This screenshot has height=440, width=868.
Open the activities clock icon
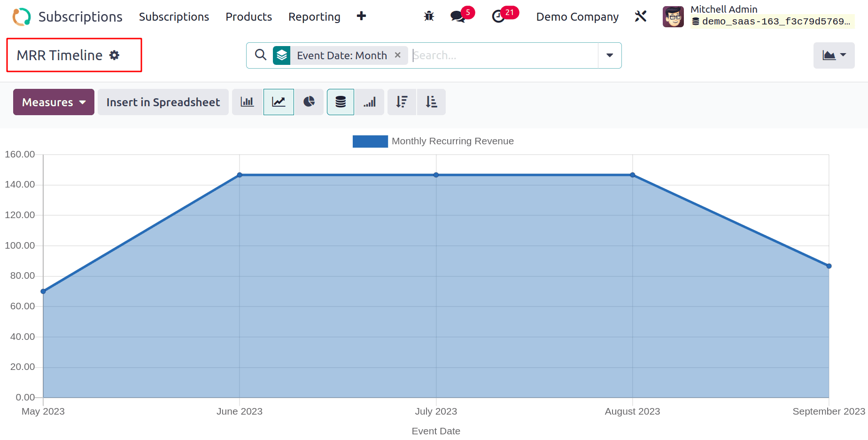coord(498,16)
